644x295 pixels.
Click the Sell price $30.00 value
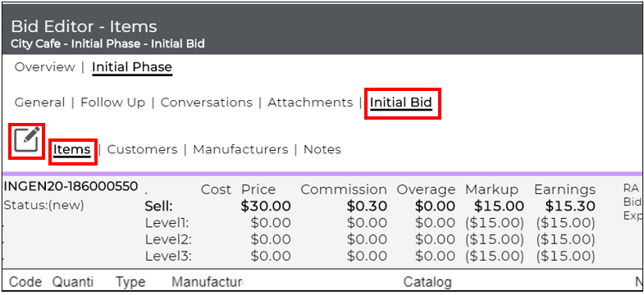click(266, 206)
